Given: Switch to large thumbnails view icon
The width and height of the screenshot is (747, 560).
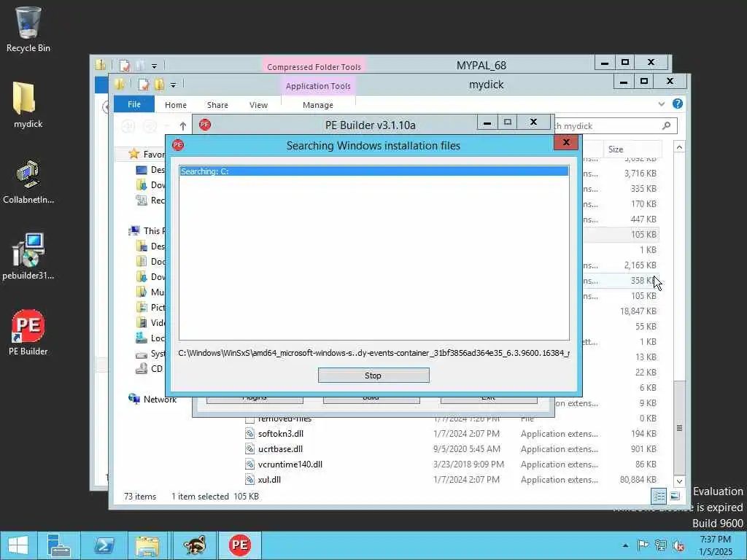Looking at the screenshot, I should pos(675,496).
